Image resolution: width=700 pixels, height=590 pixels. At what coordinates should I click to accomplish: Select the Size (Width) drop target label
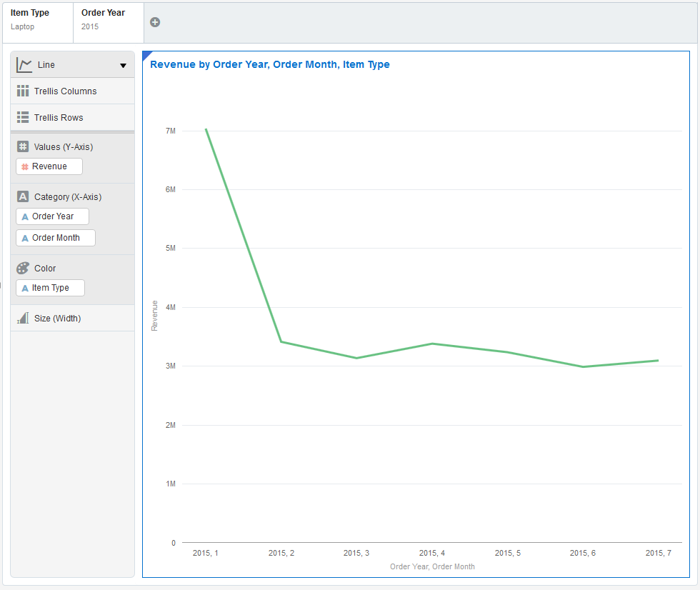coord(58,318)
